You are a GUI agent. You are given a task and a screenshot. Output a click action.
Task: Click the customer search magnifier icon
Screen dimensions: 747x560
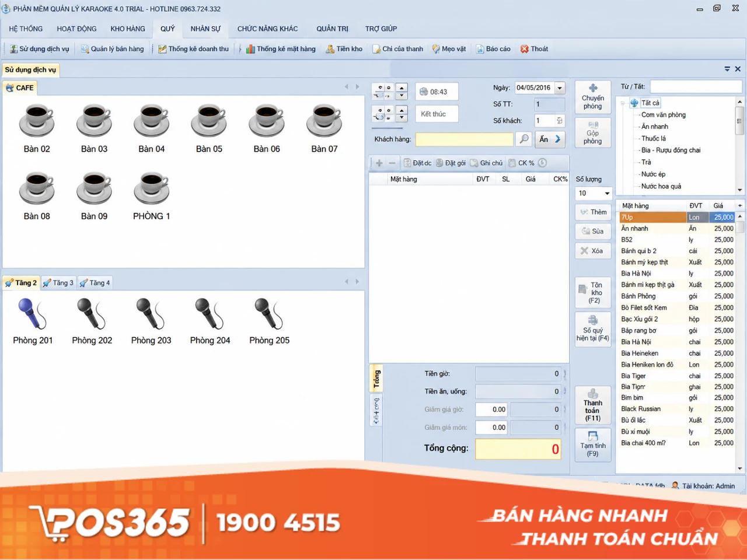pos(523,139)
